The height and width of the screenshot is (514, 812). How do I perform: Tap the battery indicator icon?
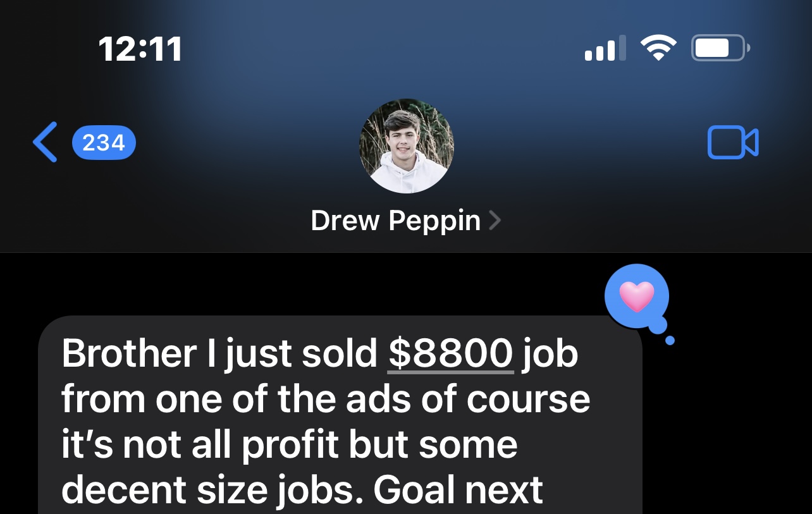tap(721, 49)
